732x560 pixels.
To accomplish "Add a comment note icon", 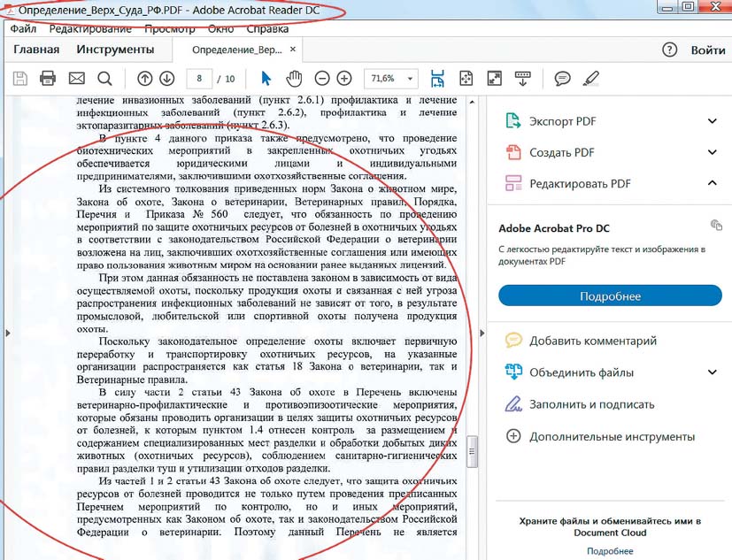I will [x=561, y=79].
